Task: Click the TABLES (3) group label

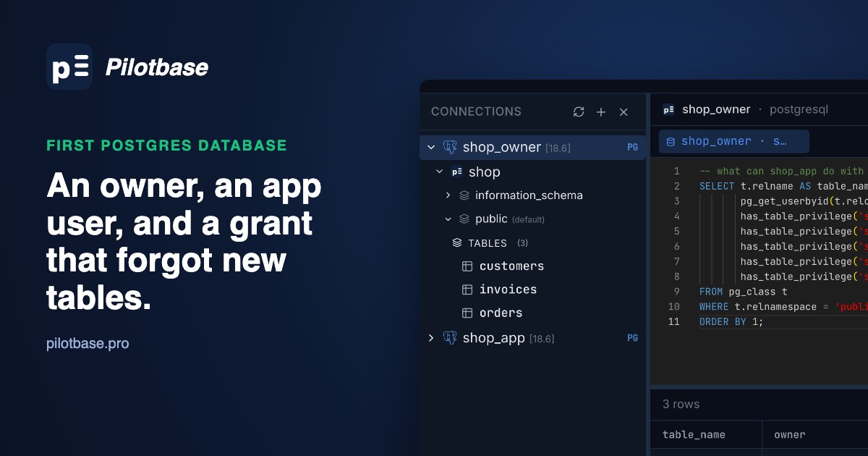Action: (x=498, y=243)
